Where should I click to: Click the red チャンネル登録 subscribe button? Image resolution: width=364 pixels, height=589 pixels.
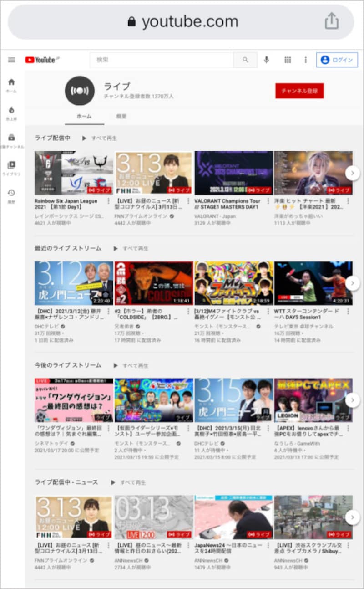click(299, 91)
